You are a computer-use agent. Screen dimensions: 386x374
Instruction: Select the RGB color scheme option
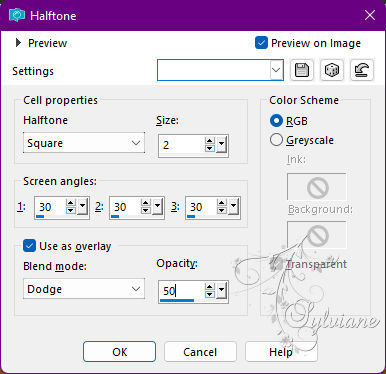(x=276, y=121)
